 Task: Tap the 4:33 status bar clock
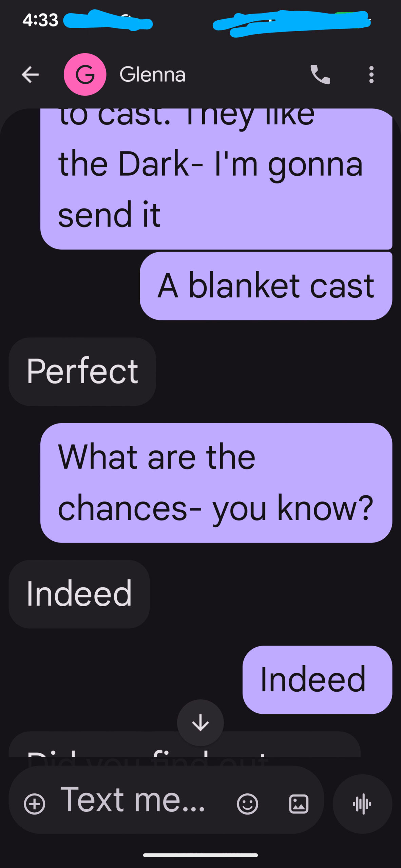[x=40, y=20]
